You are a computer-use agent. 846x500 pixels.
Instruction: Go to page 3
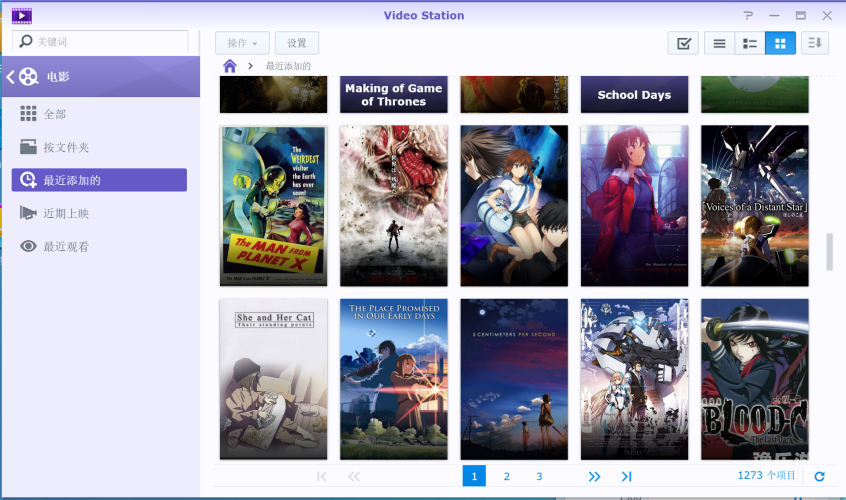pos(539,476)
